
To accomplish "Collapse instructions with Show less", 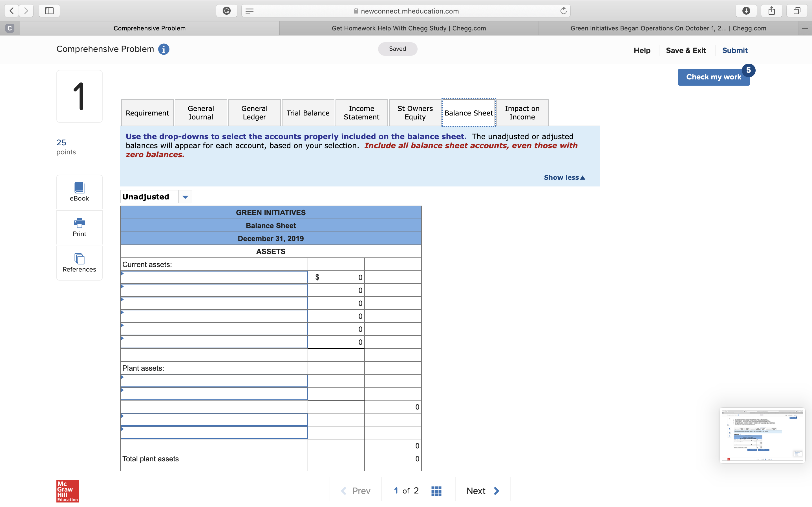I will (564, 177).
